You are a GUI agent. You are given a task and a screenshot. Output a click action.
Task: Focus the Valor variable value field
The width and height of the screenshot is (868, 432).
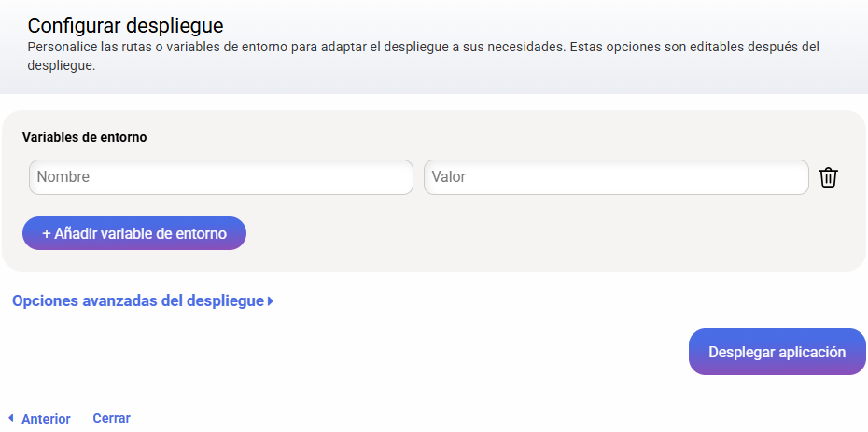click(x=616, y=177)
